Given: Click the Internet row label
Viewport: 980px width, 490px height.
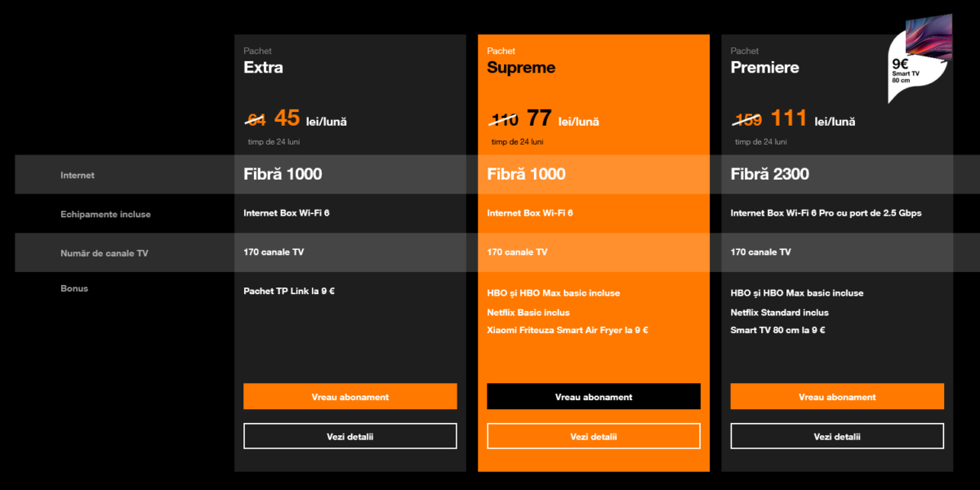Looking at the screenshot, I should coord(77,175).
